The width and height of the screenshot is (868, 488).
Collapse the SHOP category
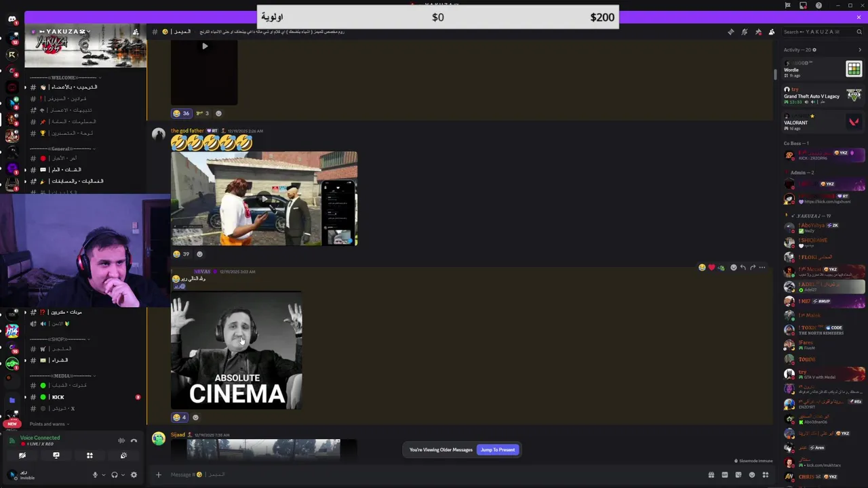[x=59, y=339]
